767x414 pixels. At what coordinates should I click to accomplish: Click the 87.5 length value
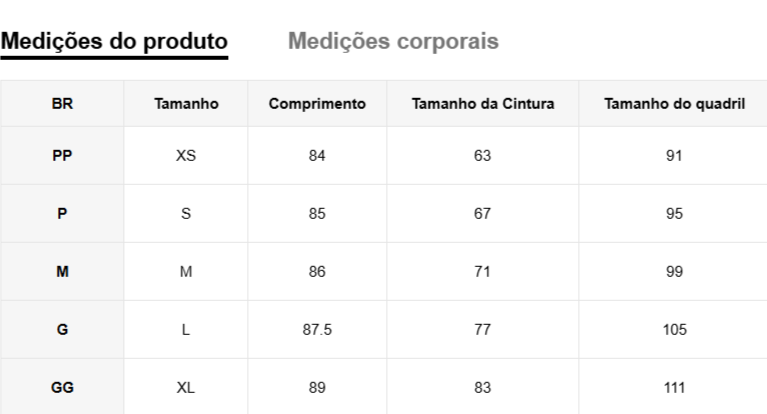tap(317, 330)
